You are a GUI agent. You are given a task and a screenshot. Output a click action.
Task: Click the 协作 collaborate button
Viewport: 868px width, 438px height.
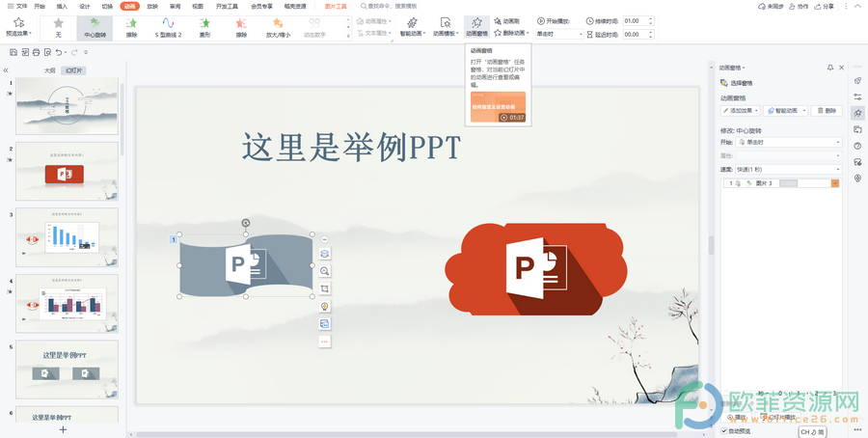point(799,7)
